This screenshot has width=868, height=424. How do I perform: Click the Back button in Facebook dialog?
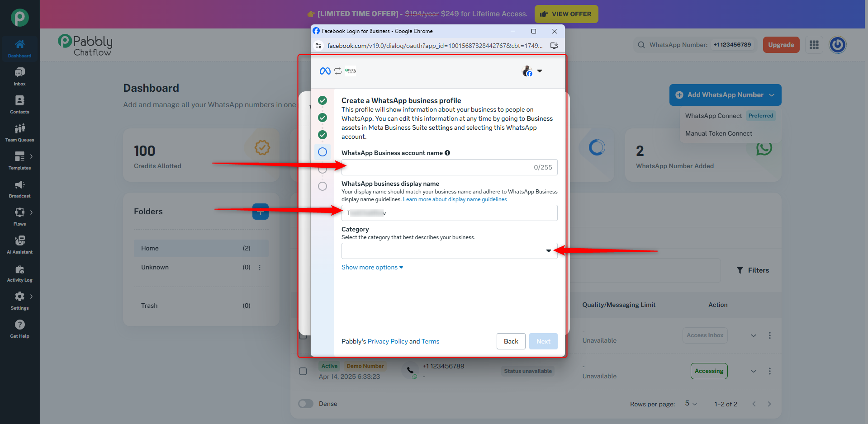[511, 341]
